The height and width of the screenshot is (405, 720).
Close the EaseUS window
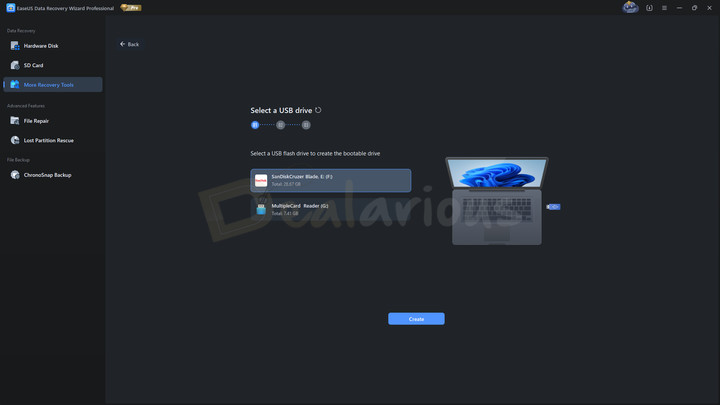tap(709, 8)
